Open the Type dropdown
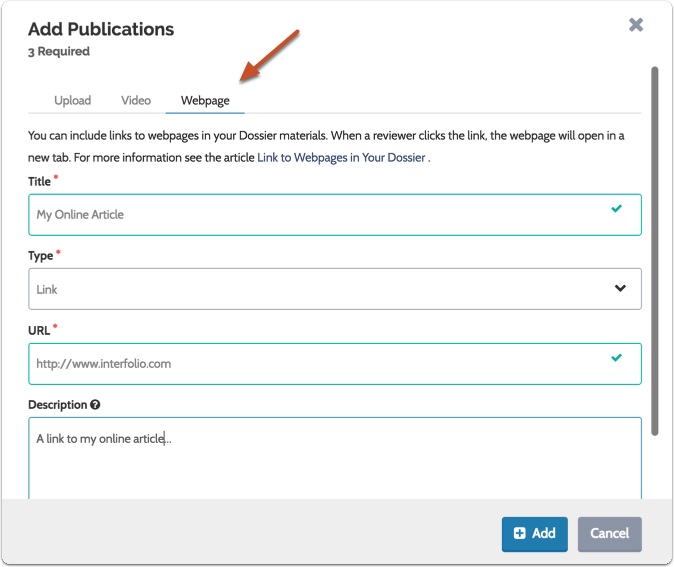The height and width of the screenshot is (567, 674). point(335,289)
